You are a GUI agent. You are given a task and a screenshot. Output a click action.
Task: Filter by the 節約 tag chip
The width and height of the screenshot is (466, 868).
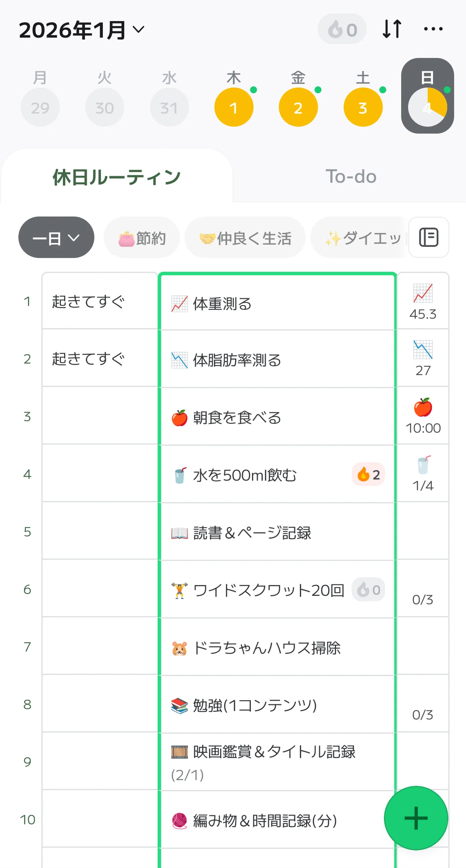click(142, 238)
